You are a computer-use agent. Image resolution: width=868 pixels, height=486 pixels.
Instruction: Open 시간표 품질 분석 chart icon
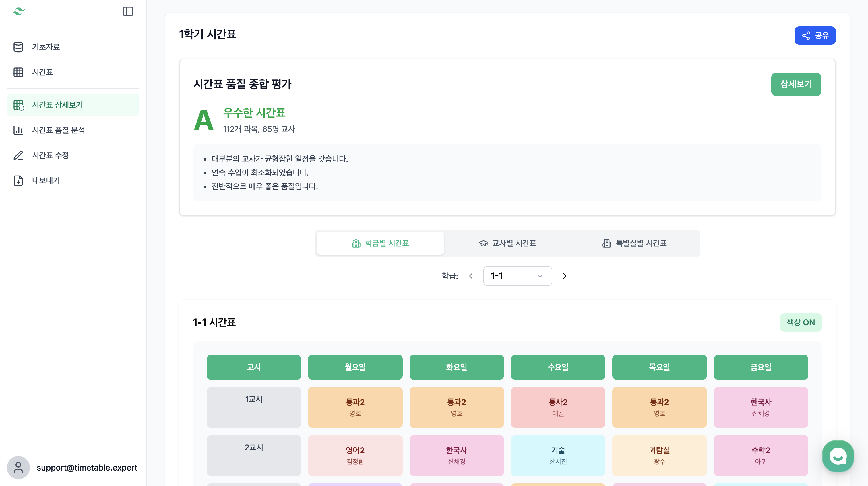pyautogui.click(x=18, y=130)
